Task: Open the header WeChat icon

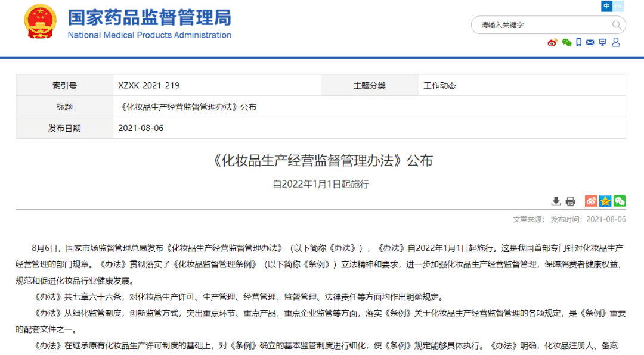Action: click(x=567, y=43)
